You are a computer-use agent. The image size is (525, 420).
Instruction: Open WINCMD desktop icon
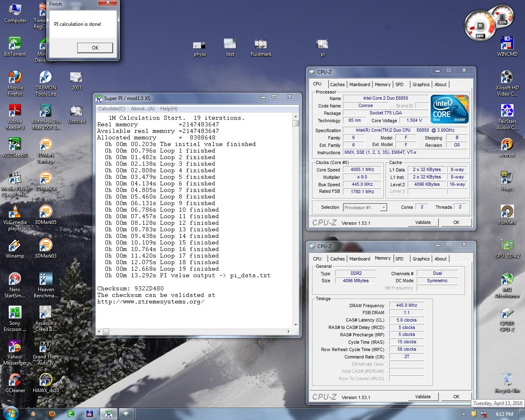(x=507, y=46)
